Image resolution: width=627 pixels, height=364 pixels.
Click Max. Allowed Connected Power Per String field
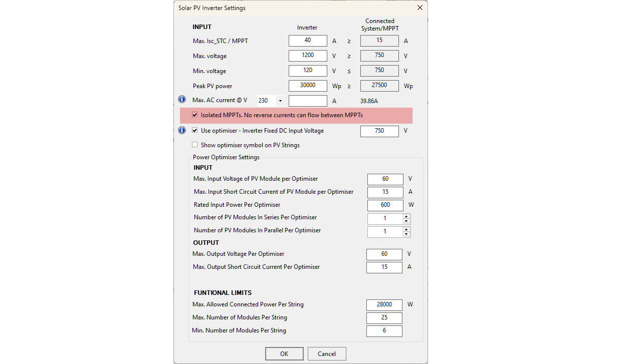[384, 304]
